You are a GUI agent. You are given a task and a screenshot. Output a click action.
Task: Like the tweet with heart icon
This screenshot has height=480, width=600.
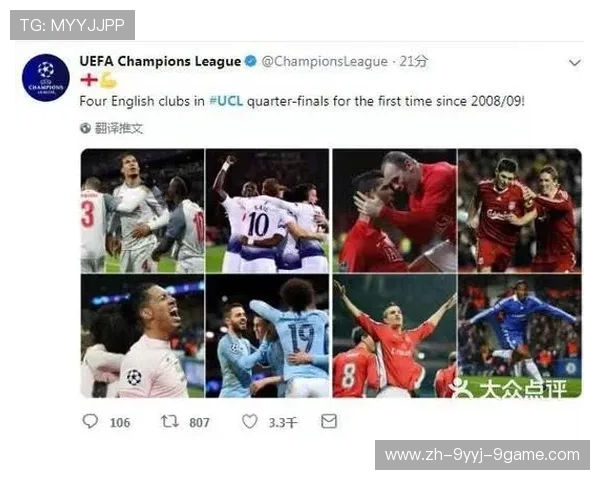(249, 421)
